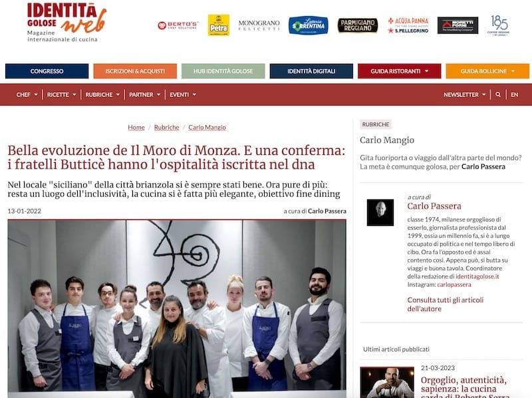Expand the Chef dropdown menu
Screen dimensions: 532x398
tap(27, 94)
